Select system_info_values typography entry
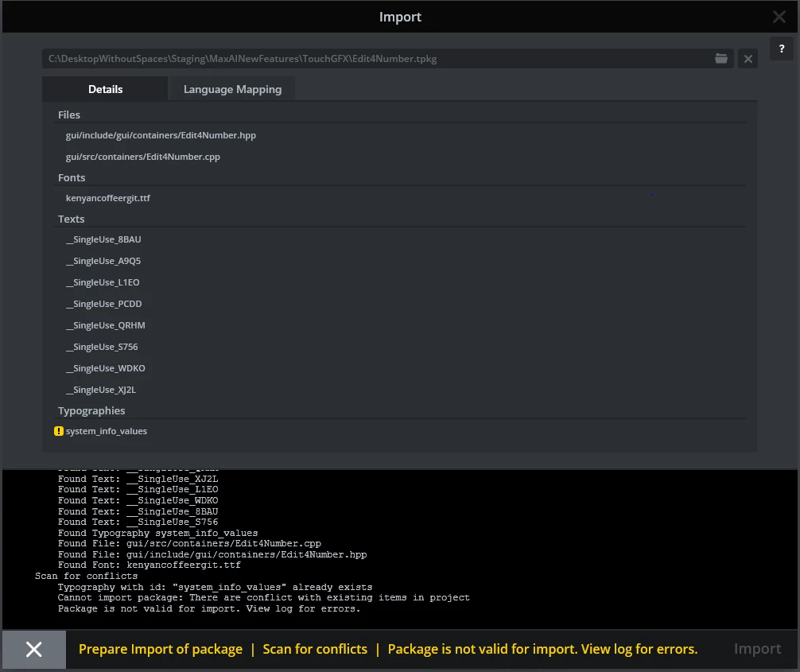Image resolution: width=800 pixels, height=672 pixels. click(x=106, y=431)
